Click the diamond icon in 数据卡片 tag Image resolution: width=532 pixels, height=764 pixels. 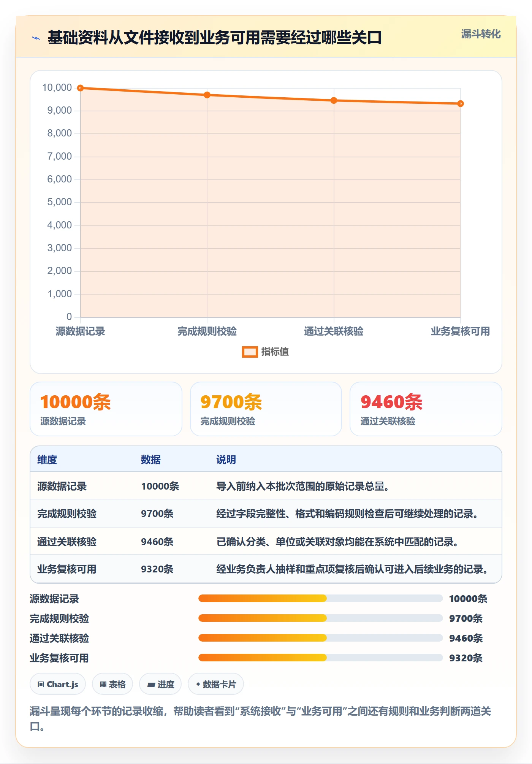coord(198,684)
